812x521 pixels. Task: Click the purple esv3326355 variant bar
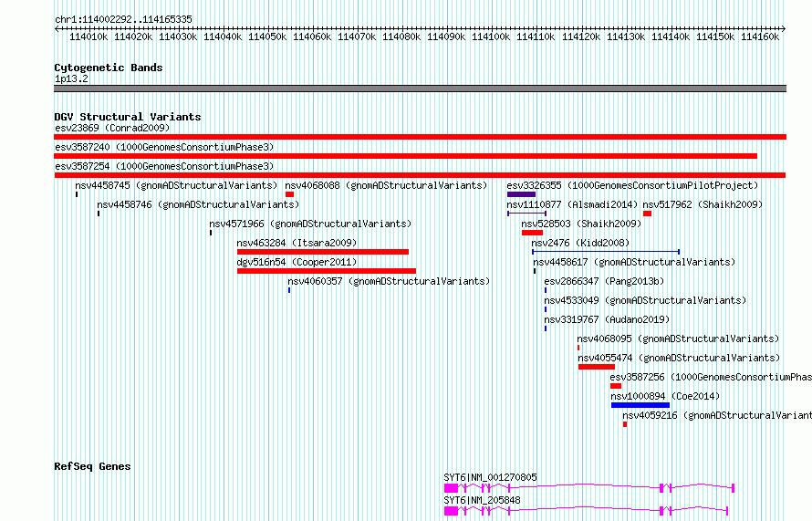click(521, 194)
